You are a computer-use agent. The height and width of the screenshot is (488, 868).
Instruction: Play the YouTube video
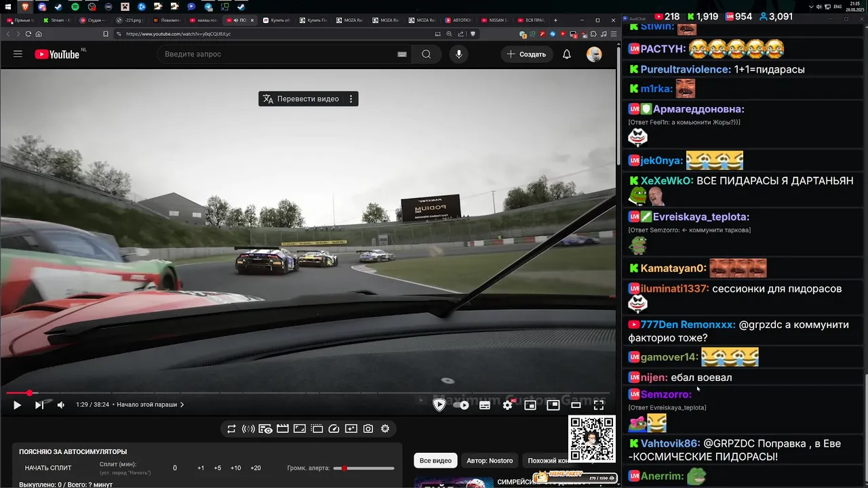(x=17, y=405)
